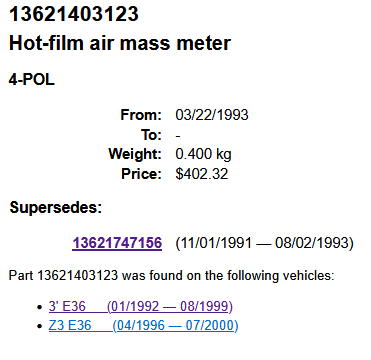
Task: Click the From: label
Action: point(141,115)
